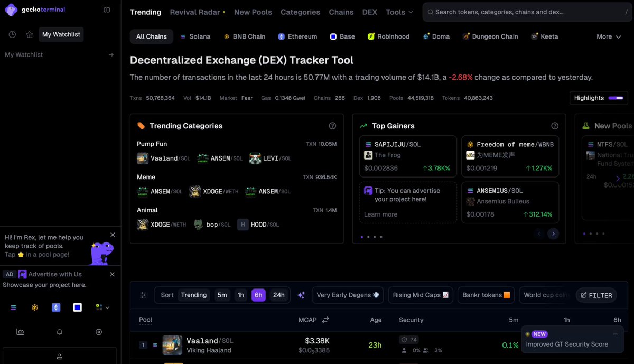Select the 5m timeframe
Viewport: 634px width, 364px height.
[222, 295]
